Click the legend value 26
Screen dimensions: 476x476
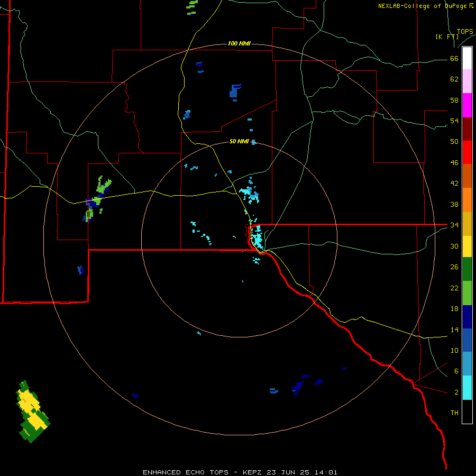pyautogui.click(x=454, y=267)
